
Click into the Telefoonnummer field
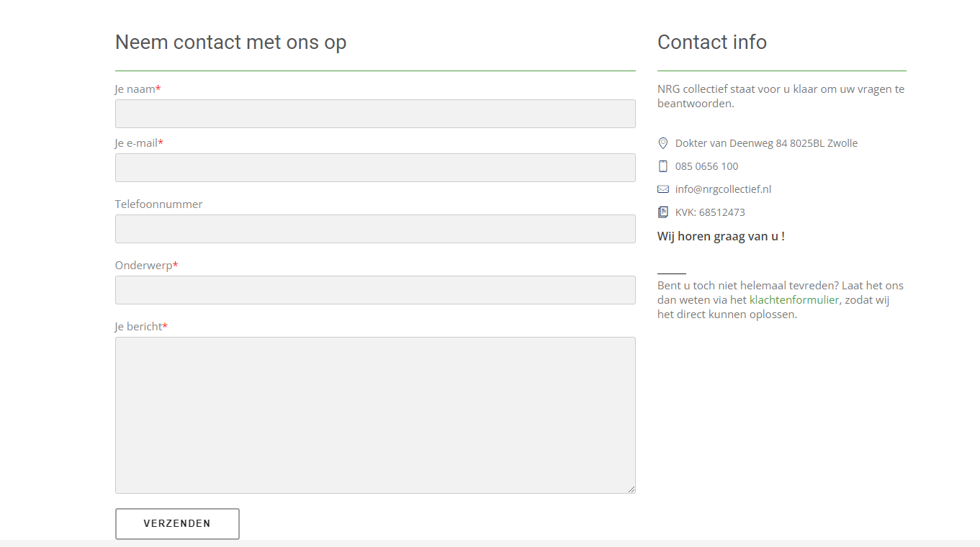click(x=375, y=229)
